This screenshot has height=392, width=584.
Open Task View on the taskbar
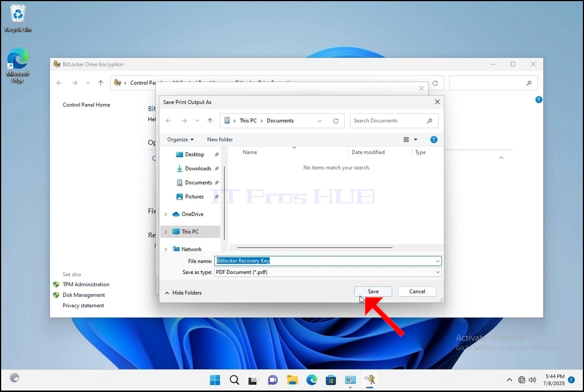point(253,380)
